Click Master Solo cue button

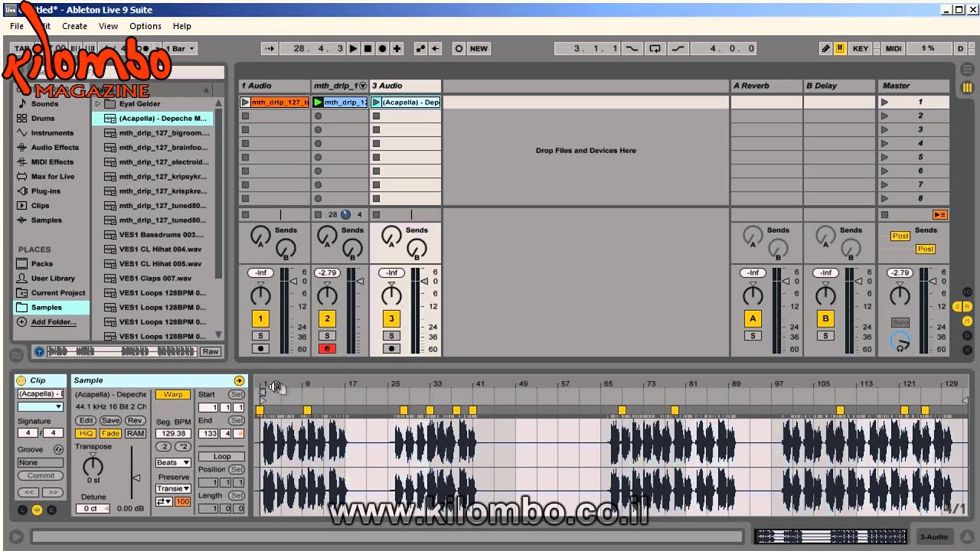[x=900, y=323]
